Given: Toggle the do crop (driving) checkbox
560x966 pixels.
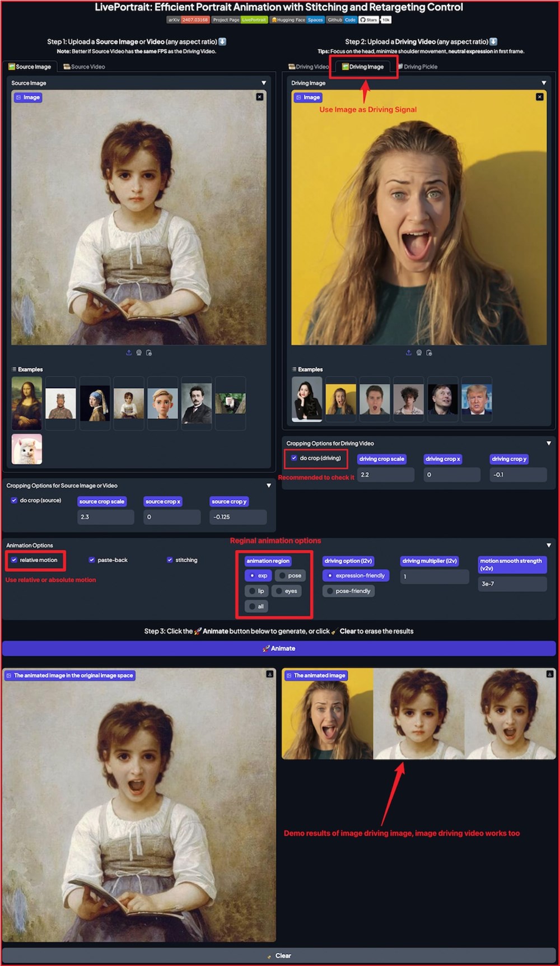Looking at the screenshot, I should coord(294,458).
